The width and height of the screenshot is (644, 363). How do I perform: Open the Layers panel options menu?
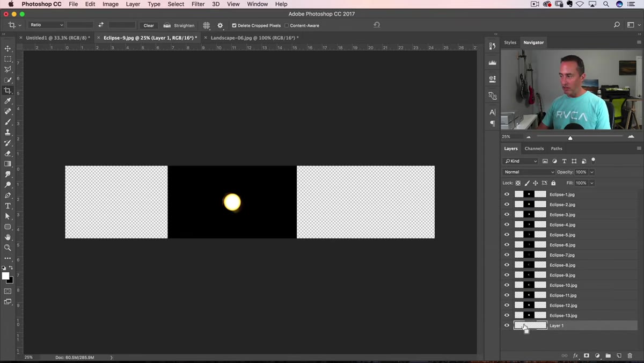click(x=639, y=148)
